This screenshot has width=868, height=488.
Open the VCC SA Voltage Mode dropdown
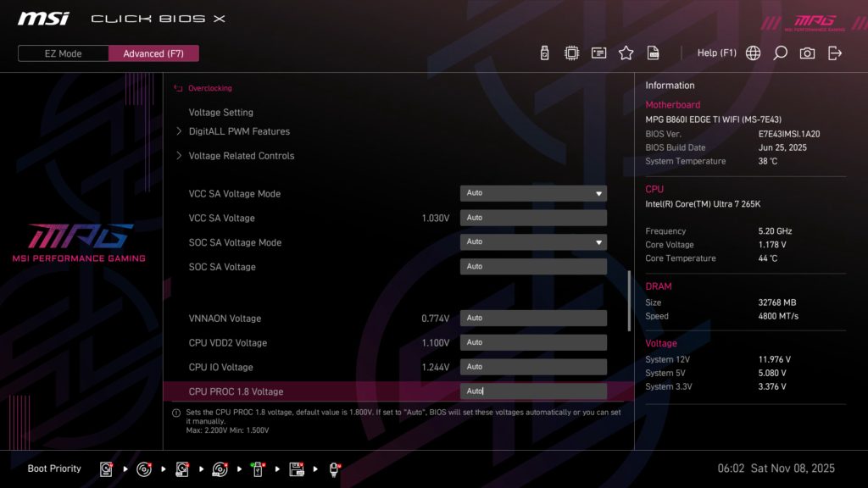[x=533, y=193]
